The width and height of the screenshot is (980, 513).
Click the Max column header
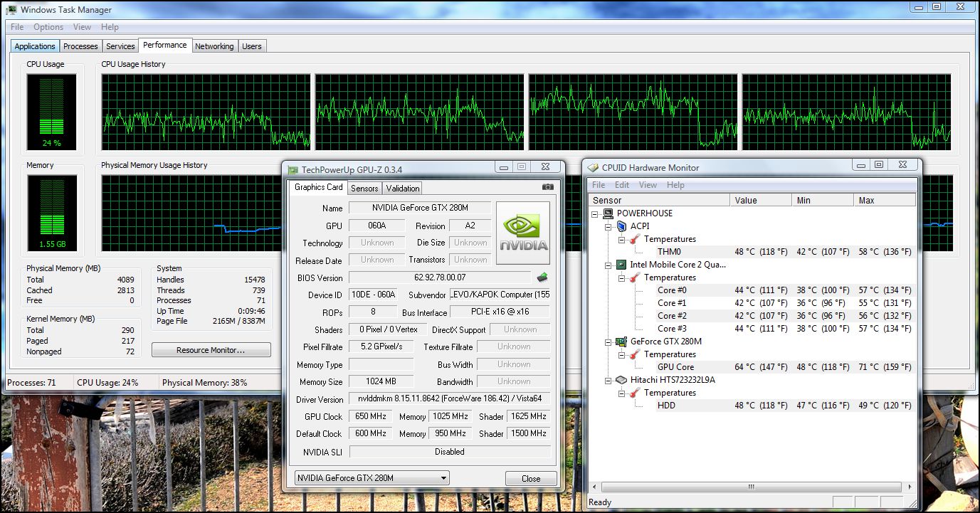click(884, 201)
